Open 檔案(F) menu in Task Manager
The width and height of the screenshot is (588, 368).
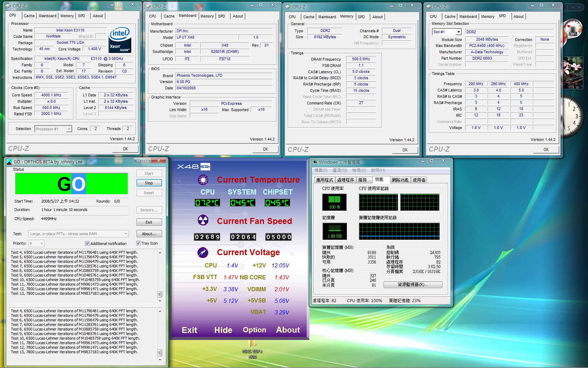click(321, 170)
